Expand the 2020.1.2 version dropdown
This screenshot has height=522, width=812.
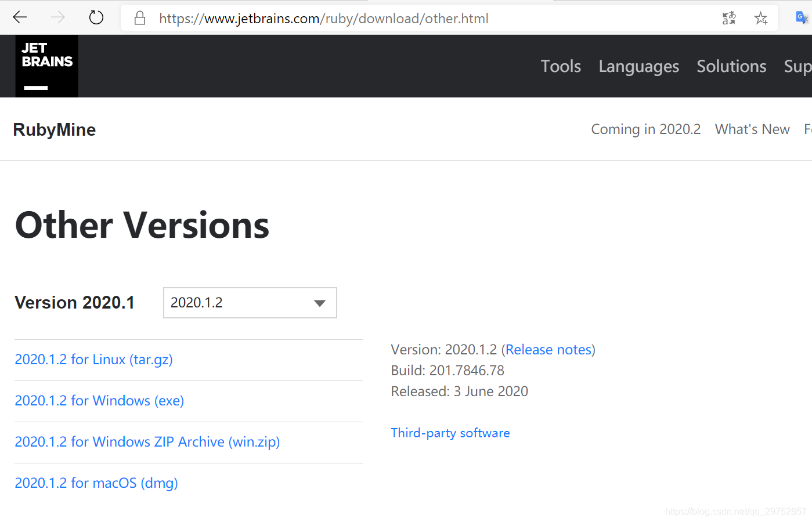point(250,303)
